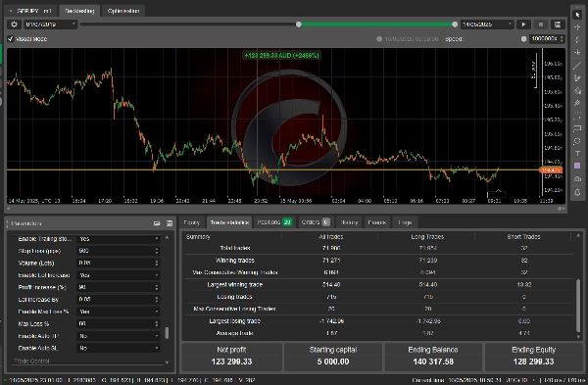The width and height of the screenshot is (588, 385).
Task: Open the Equity tab
Action: 192,222
